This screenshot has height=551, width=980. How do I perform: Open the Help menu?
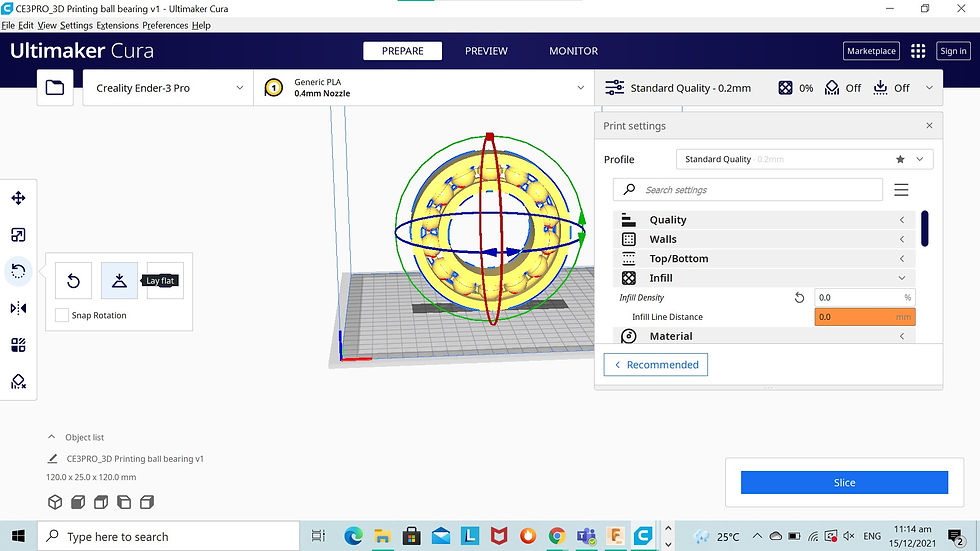(201, 26)
